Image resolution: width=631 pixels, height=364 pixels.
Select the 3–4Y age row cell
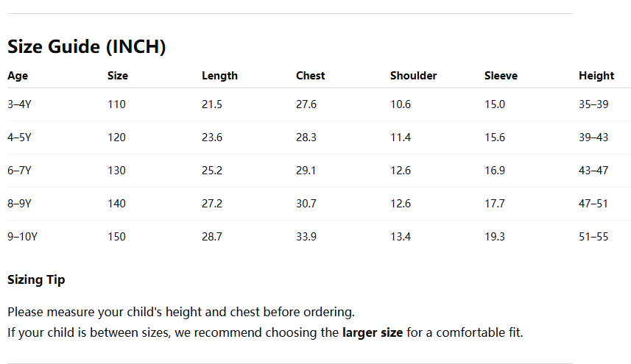click(19, 104)
